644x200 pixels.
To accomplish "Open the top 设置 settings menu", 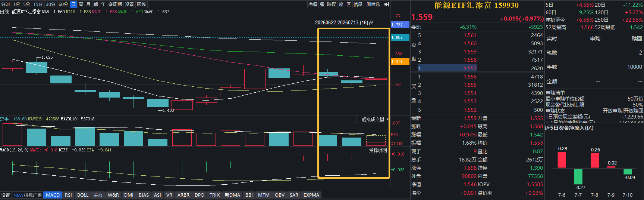I will pos(129,4).
